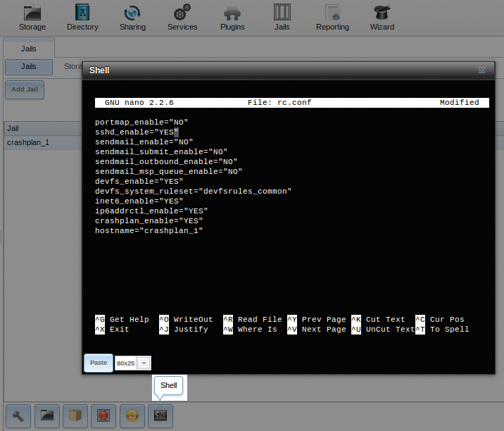Open the Directory section

point(82,18)
